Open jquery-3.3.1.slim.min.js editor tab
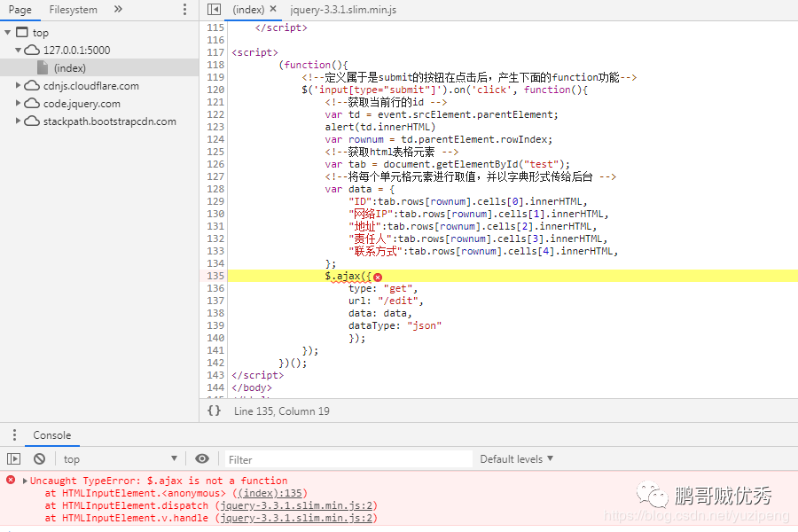Screen dimensions: 798x532 tap(343, 10)
